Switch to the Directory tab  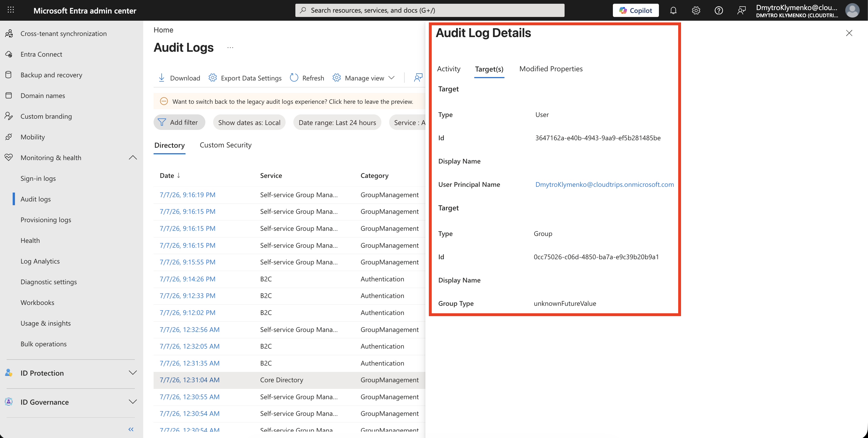click(169, 145)
